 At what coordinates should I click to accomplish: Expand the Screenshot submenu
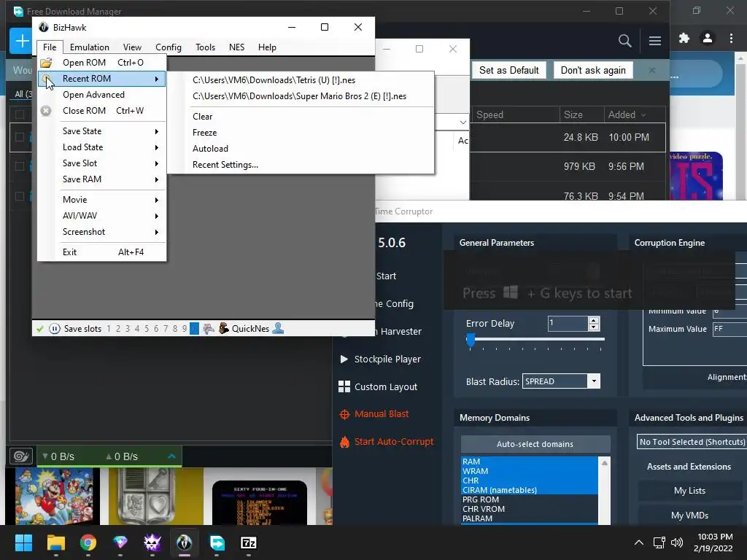(102, 232)
